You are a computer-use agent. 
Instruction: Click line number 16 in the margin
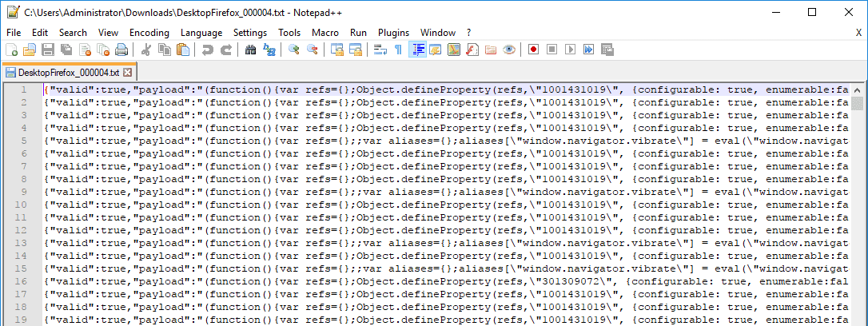pyautogui.click(x=22, y=281)
